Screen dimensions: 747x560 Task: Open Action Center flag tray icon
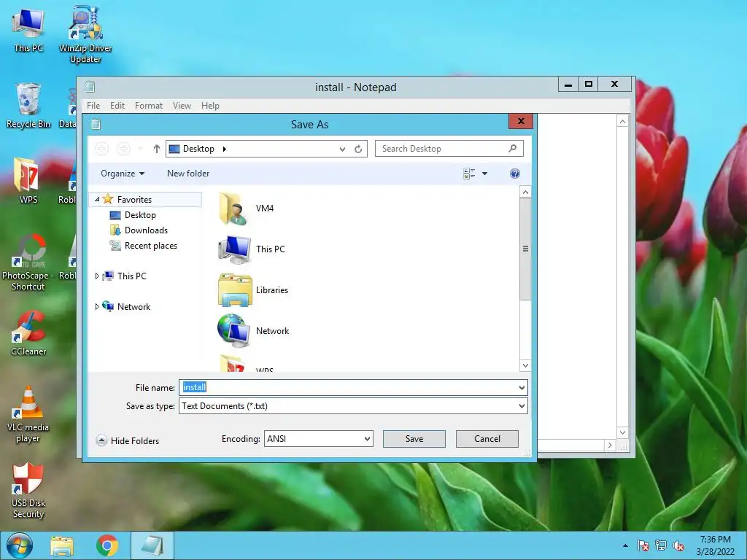tap(643, 545)
